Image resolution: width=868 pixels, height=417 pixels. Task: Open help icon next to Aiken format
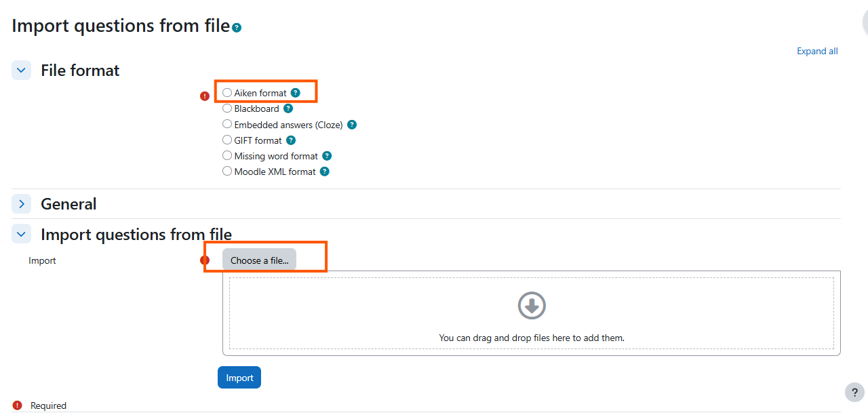pos(295,93)
